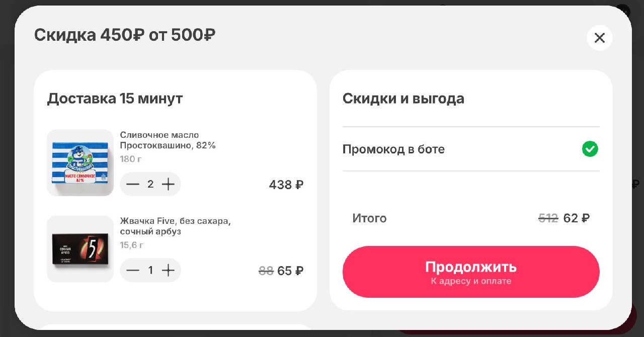Click the gum quantity value 1
The height and width of the screenshot is (337, 644).
click(150, 271)
